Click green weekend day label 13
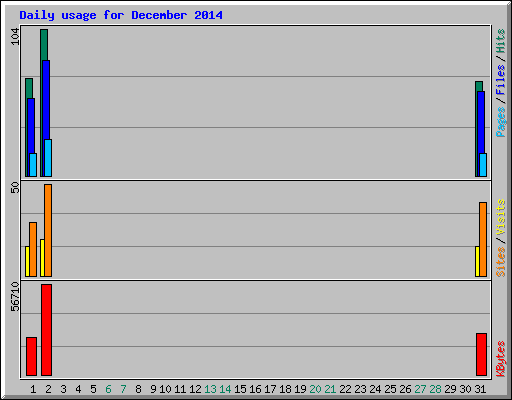This screenshot has height=400, width=512. point(210,389)
